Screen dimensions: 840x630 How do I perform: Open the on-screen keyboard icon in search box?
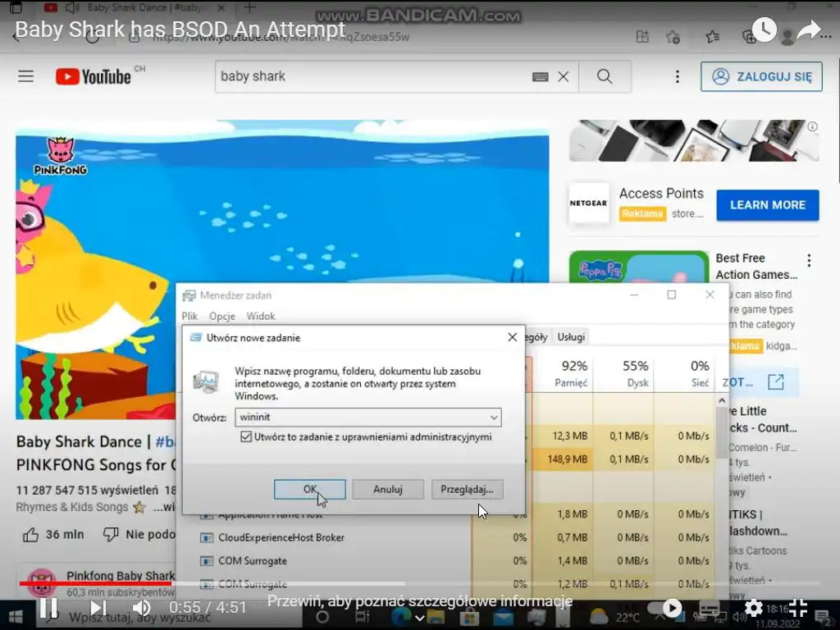tap(540, 76)
